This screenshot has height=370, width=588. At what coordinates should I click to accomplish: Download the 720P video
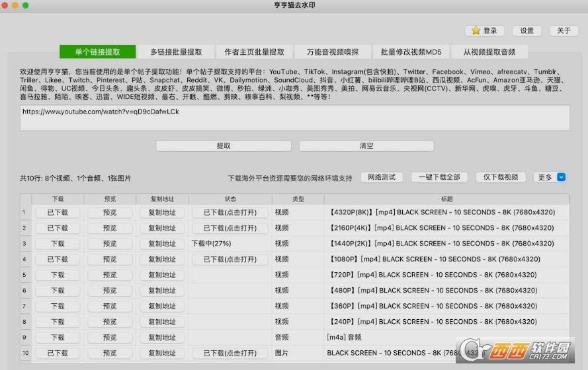tap(58, 275)
